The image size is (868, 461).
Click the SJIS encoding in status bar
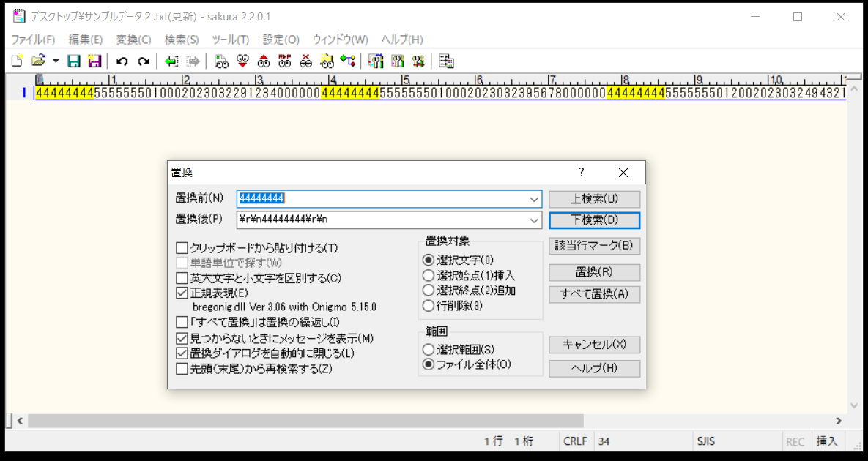(x=706, y=442)
